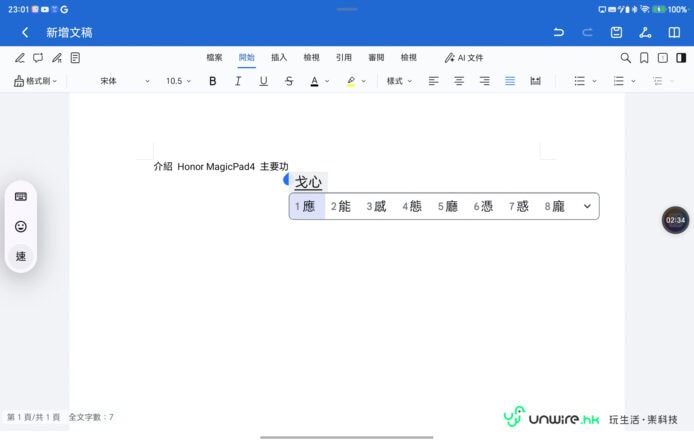
Task: Expand more candidate characters with the chevron
Action: (x=587, y=206)
